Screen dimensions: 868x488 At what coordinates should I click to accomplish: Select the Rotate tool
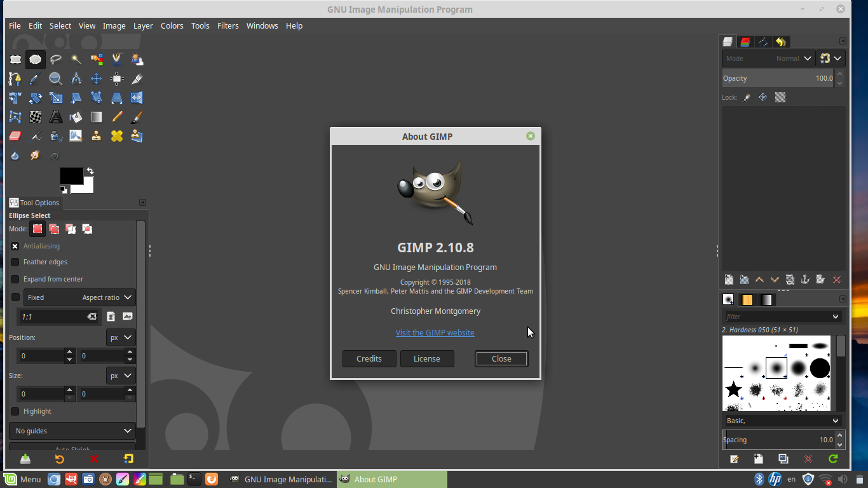36,98
